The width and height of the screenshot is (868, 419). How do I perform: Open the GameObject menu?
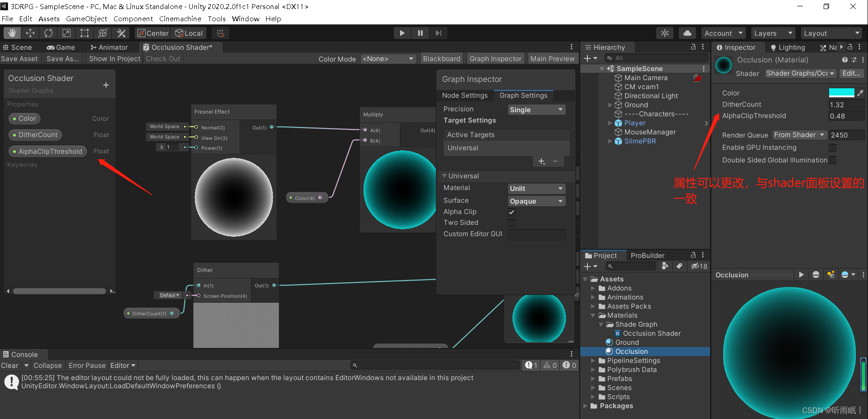[86, 19]
